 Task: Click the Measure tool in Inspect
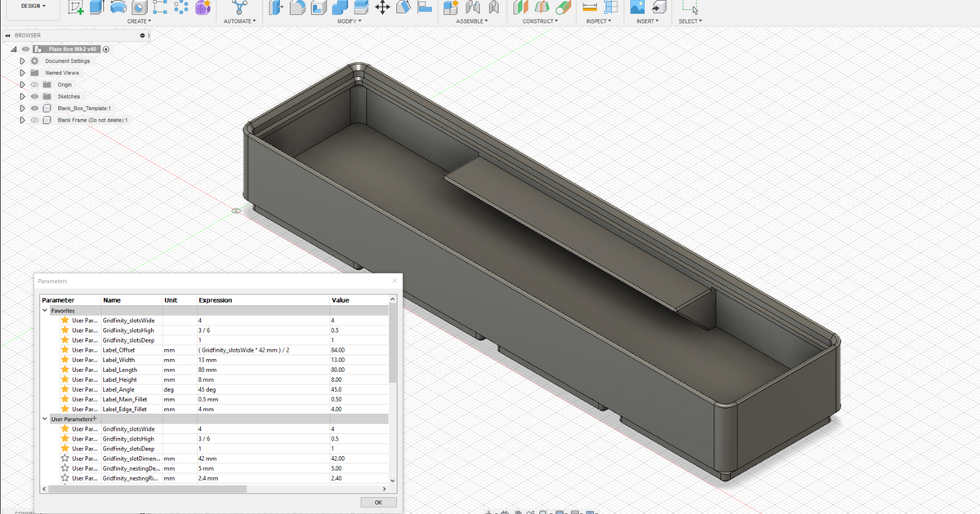point(589,7)
